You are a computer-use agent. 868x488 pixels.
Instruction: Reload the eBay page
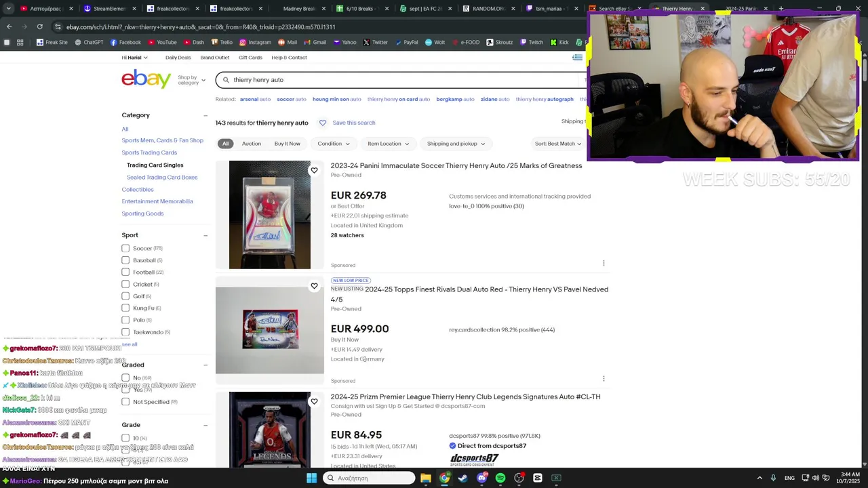click(39, 26)
